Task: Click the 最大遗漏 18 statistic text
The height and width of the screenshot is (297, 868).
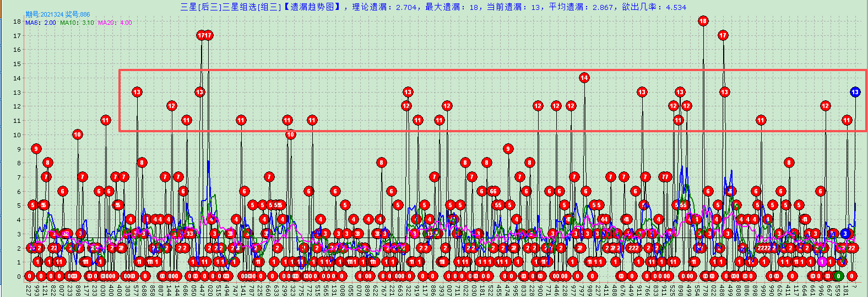Action: coord(454,7)
